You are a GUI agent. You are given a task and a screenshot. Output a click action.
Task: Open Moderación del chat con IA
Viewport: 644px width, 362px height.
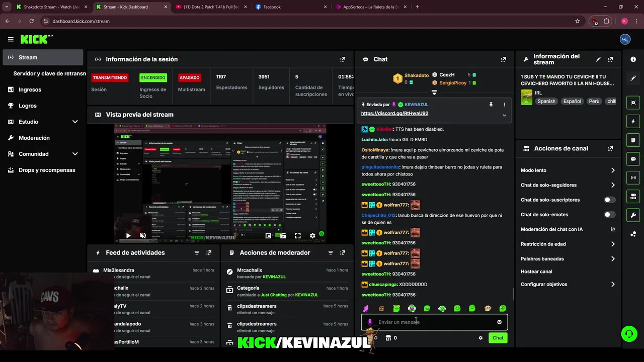tap(568, 229)
